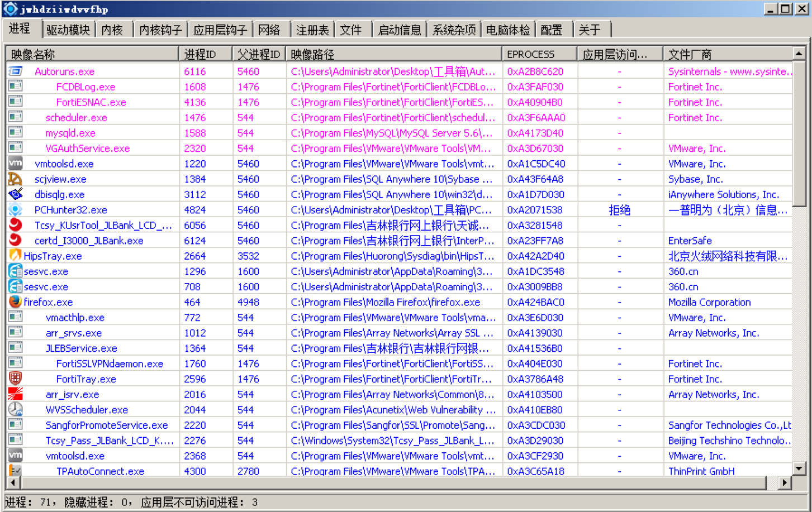This screenshot has width=812, height=512.
Task: Select the PCHunter32.exe process icon
Action: (x=16, y=210)
